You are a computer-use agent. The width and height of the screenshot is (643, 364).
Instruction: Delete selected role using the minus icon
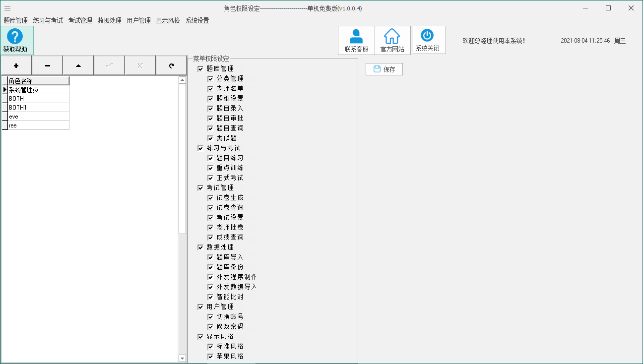(47, 65)
